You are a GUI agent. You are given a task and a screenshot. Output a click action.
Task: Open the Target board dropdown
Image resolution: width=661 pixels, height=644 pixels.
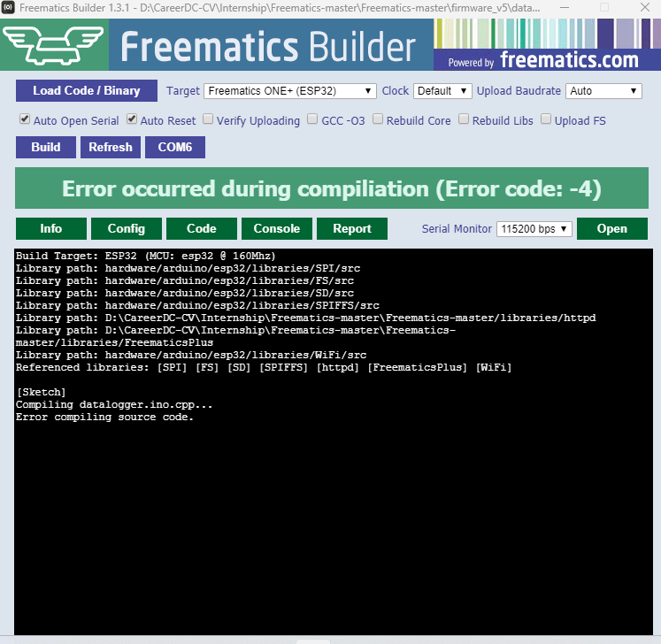(290, 91)
